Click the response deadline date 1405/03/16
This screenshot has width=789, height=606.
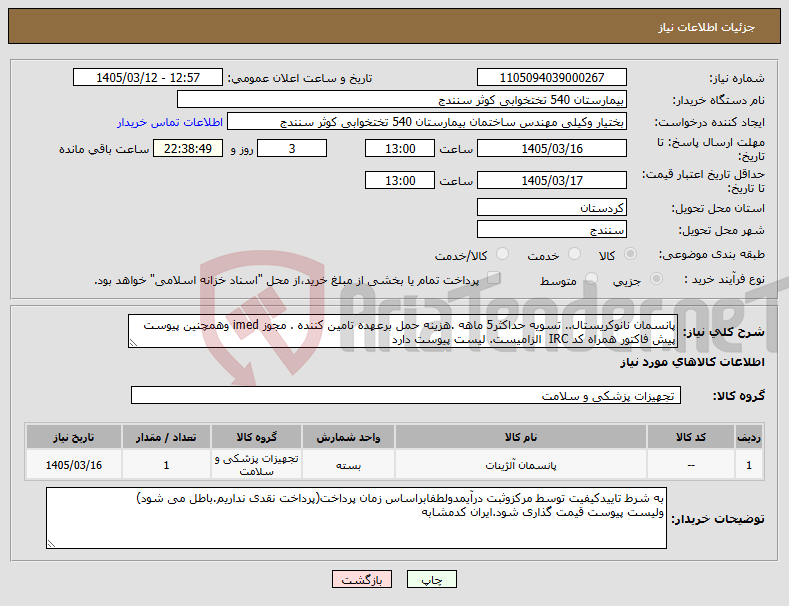[551, 148]
